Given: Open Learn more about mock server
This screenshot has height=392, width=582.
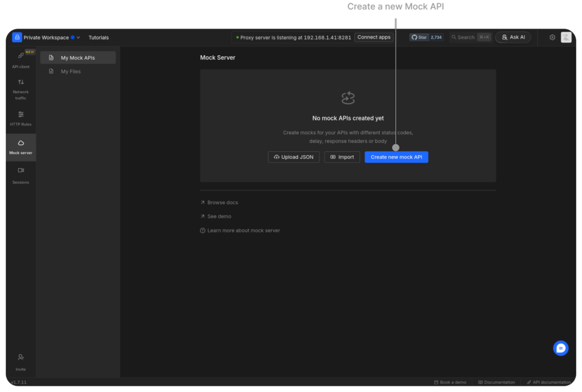Looking at the screenshot, I should point(240,230).
